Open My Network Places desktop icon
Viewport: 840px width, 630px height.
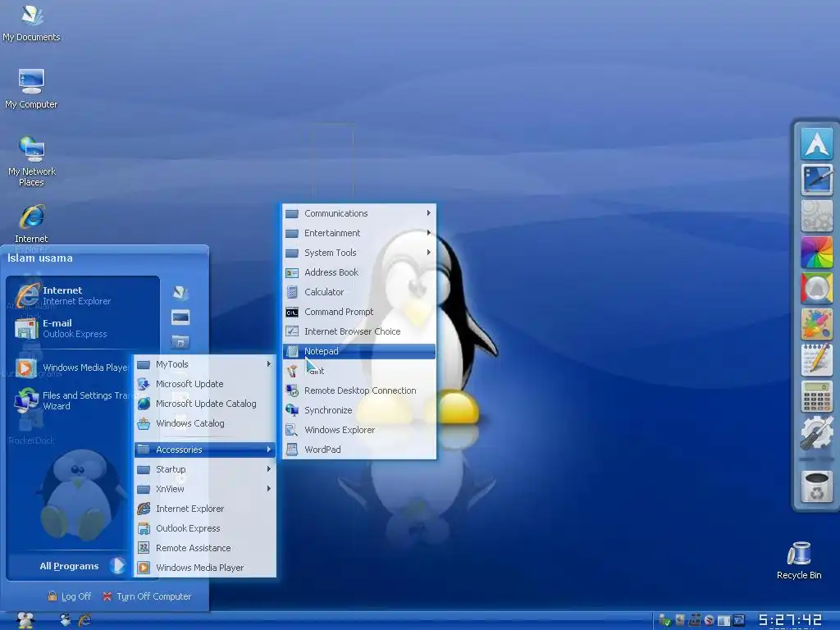[32, 161]
